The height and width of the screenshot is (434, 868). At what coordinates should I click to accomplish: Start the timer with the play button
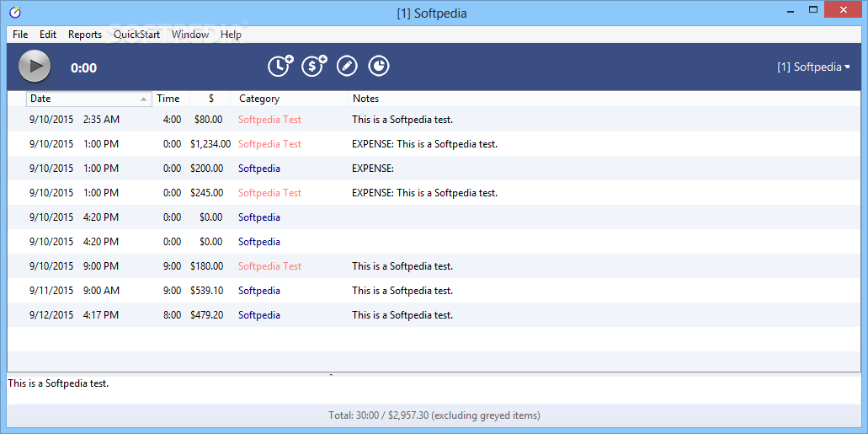(x=35, y=66)
